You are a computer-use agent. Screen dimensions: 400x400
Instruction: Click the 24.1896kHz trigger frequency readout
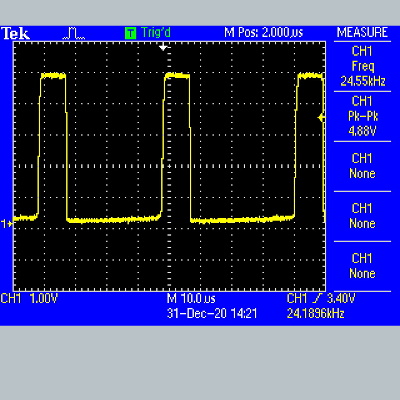(x=315, y=314)
